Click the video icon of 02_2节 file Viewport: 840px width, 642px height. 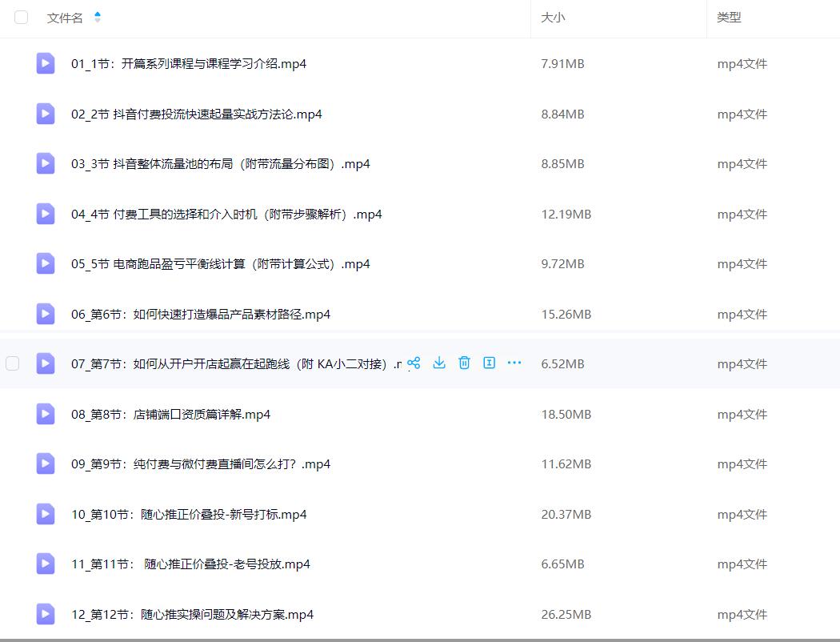(x=46, y=114)
